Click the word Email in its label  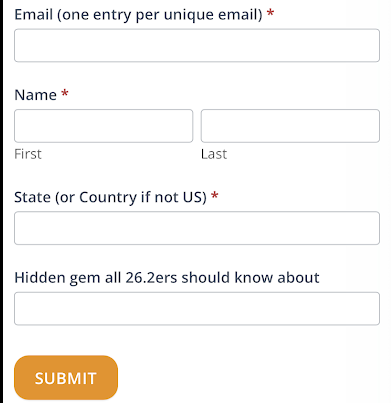[x=34, y=15]
